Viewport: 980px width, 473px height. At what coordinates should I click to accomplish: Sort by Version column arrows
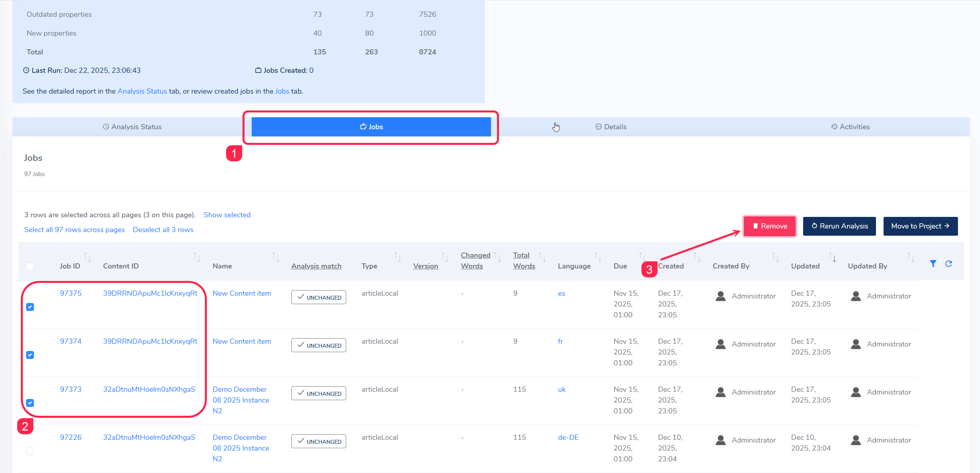[x=445, y=257]
